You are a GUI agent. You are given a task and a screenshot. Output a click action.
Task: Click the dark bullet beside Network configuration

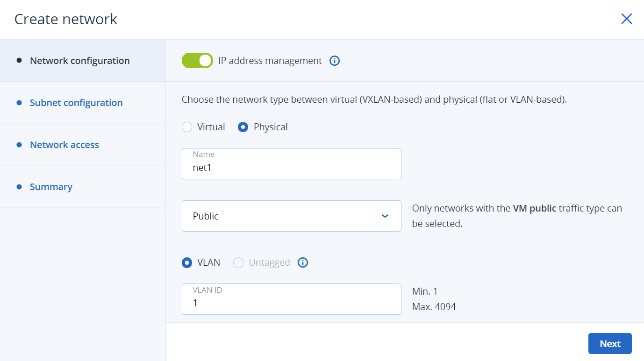tap(19, 61)
